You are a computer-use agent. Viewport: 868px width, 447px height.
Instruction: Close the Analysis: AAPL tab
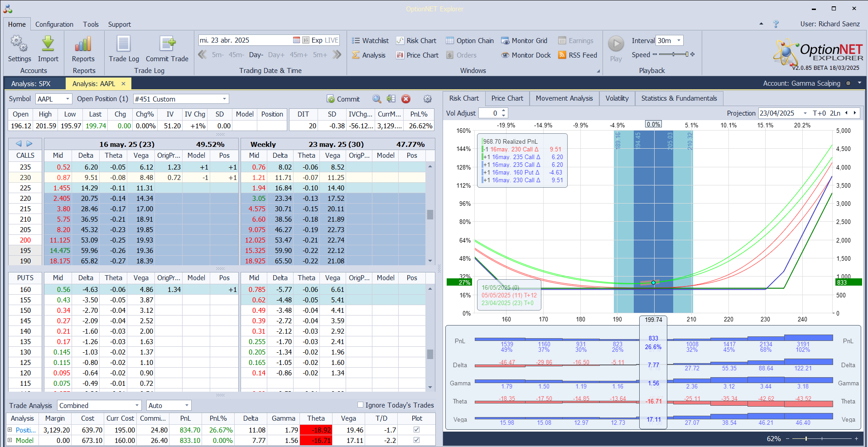pyautogui.click(x=123, y=83)
